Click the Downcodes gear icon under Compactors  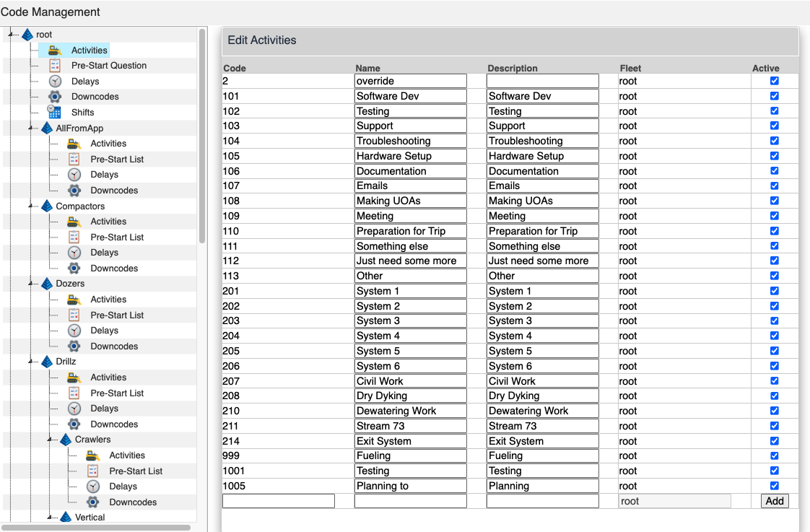tap(74, 268)
